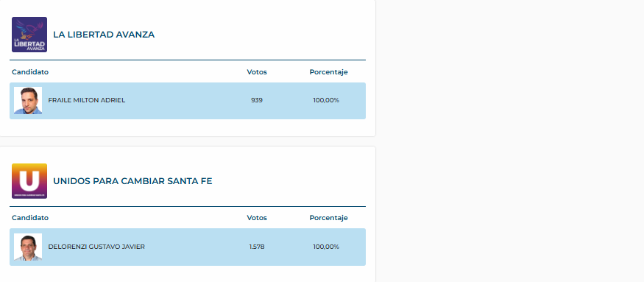The width and height of the screenshot is (644, 282).
Task: Click Fraile's 100,00% percentage value
Action: tap(326, 100)
